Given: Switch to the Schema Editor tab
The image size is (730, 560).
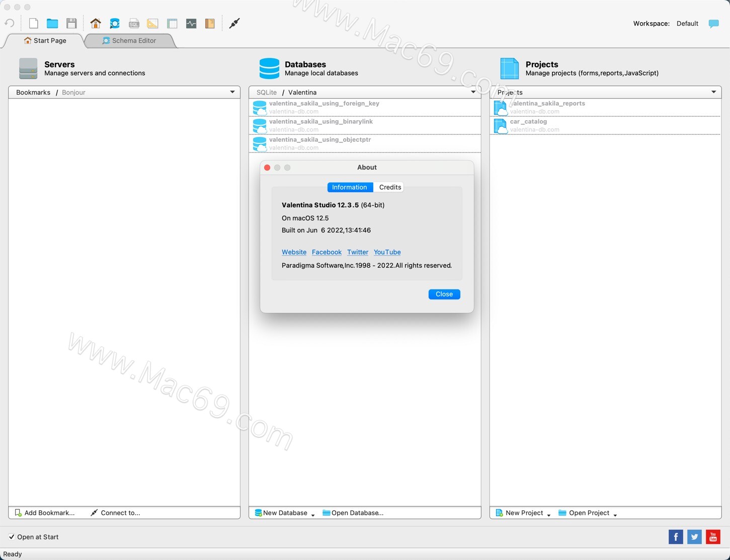Looking at the screenshot, I should pos(129,41).
